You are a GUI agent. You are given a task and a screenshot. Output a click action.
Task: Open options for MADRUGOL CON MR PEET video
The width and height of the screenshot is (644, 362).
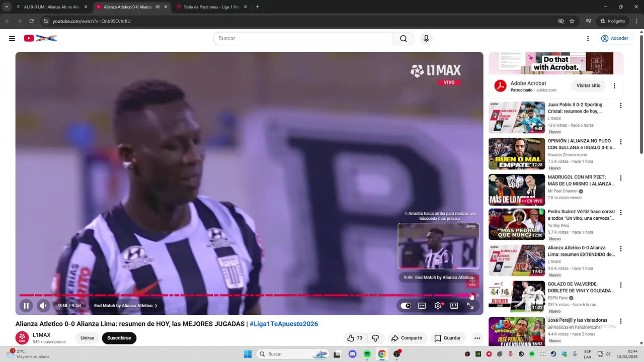tap(620, 178)
